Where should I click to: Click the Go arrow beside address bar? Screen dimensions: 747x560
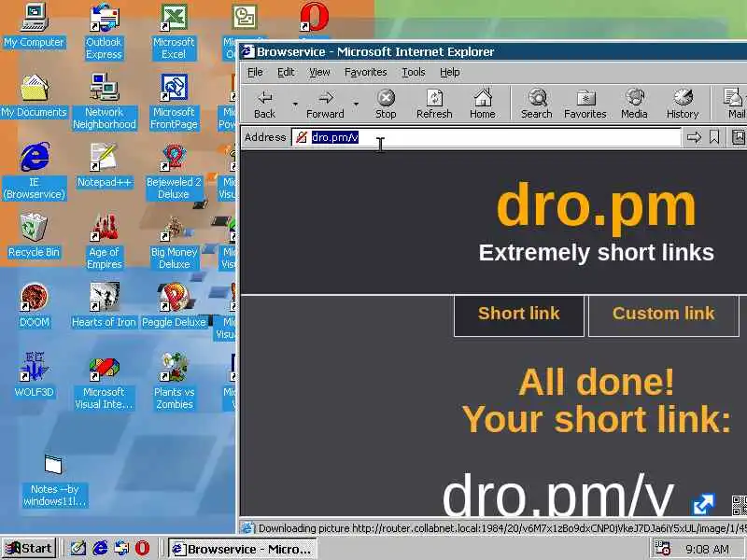point(694,137)
